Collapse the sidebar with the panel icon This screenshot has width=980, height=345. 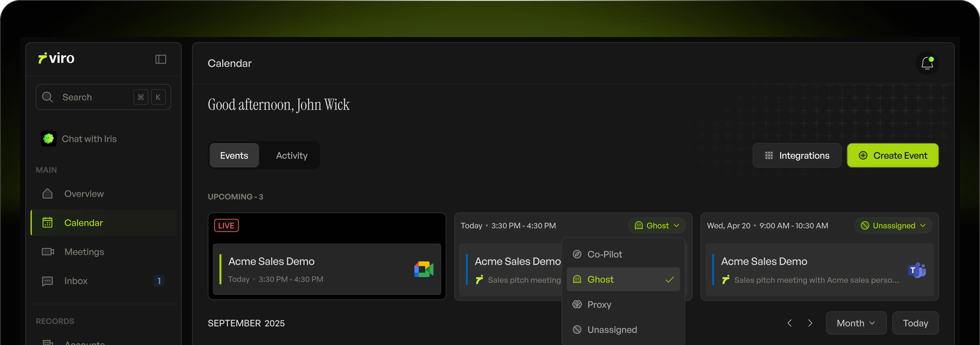tap(161, 59)
